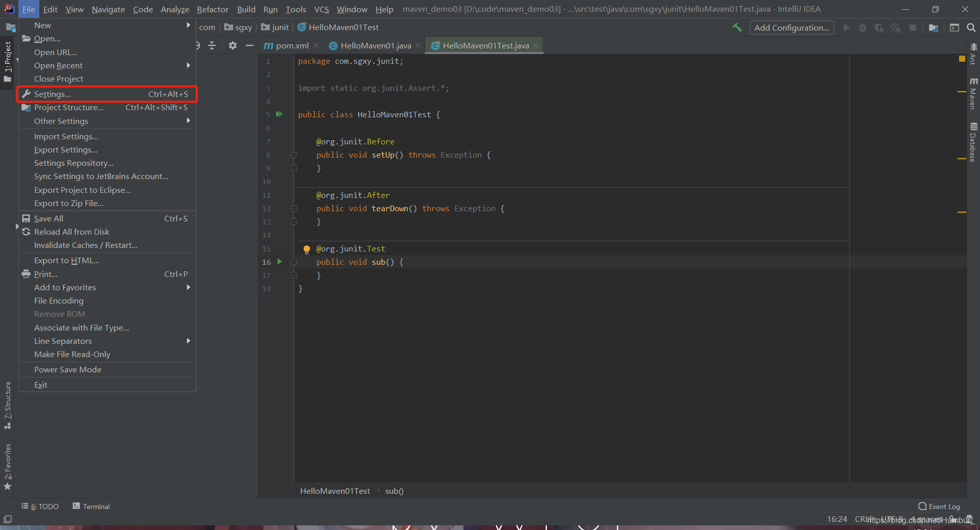980x530 pixels.
Task: Select Close Project menu item
Action: tap(107, 79)
